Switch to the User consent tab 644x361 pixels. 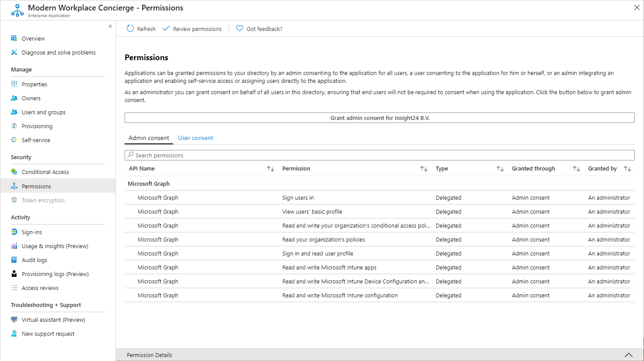pyautogui.click(x=196, y=138)
